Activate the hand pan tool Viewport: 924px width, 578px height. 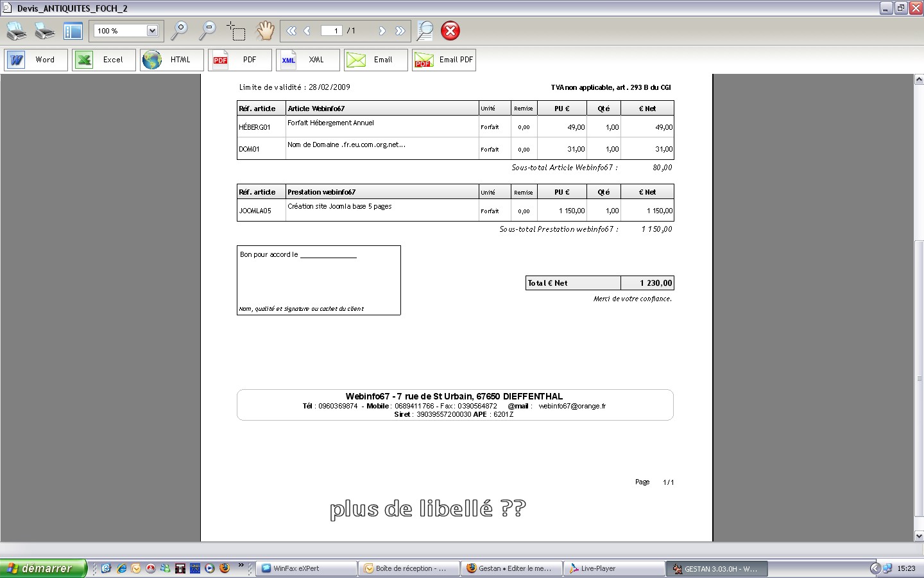[265, 30]
